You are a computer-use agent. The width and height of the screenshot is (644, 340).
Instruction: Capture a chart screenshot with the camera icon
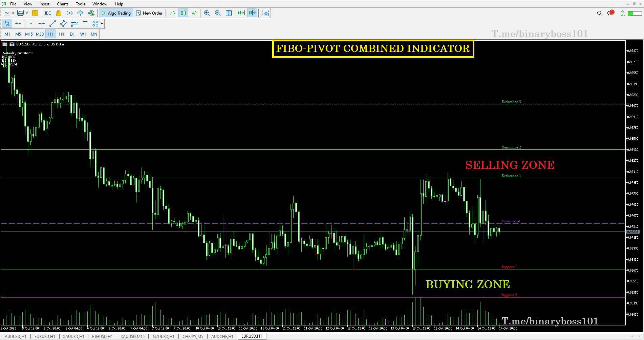[265, 13]
